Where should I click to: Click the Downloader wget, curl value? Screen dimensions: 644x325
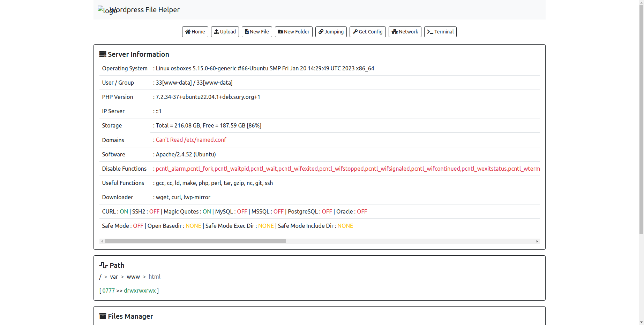(183, 197)
